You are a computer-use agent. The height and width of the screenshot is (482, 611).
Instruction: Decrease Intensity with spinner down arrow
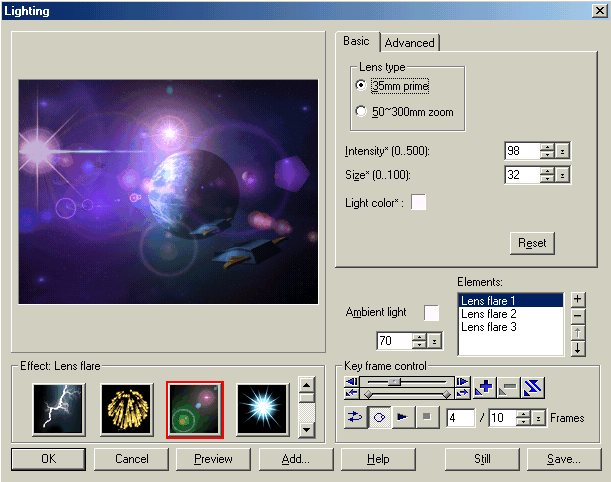pyautogui.click(x=547, y=155)
